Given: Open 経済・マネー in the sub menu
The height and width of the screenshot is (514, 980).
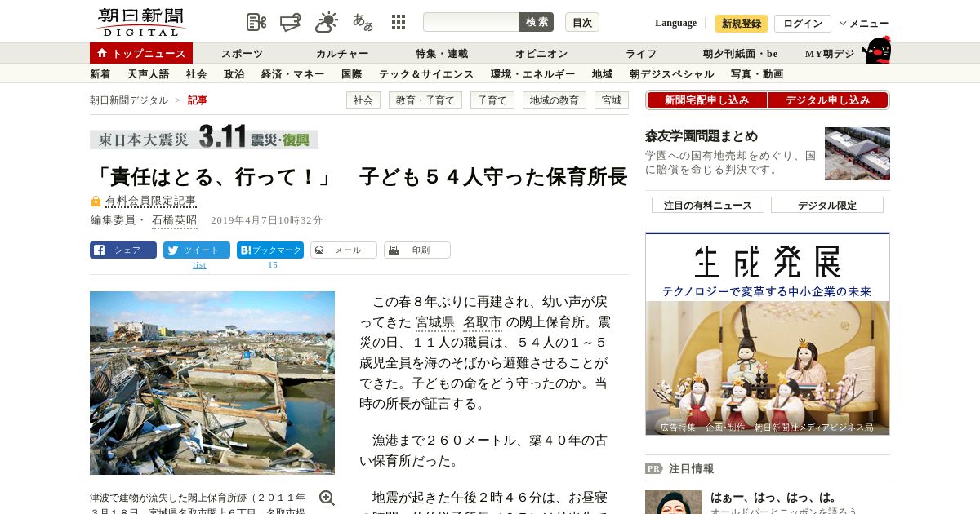Looking at the screenshot, I should (293, 74).
